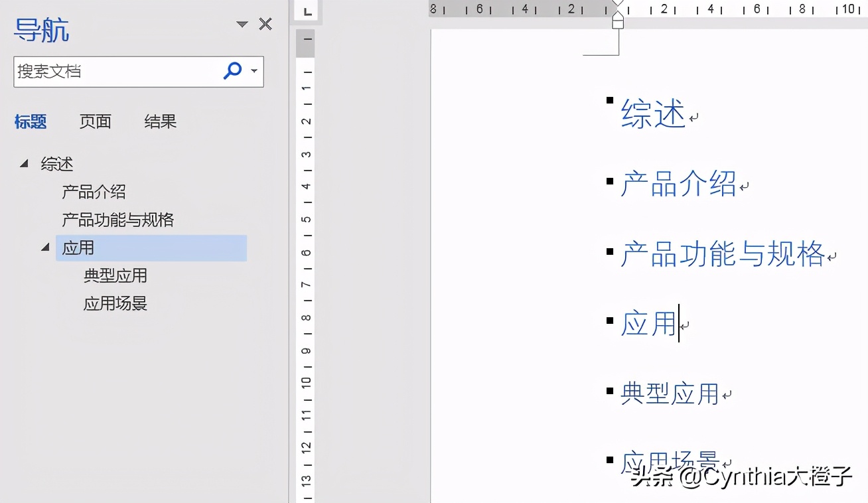The image size is (868, 503).
Task: Close the navigation pane
Action: (265, 23)
